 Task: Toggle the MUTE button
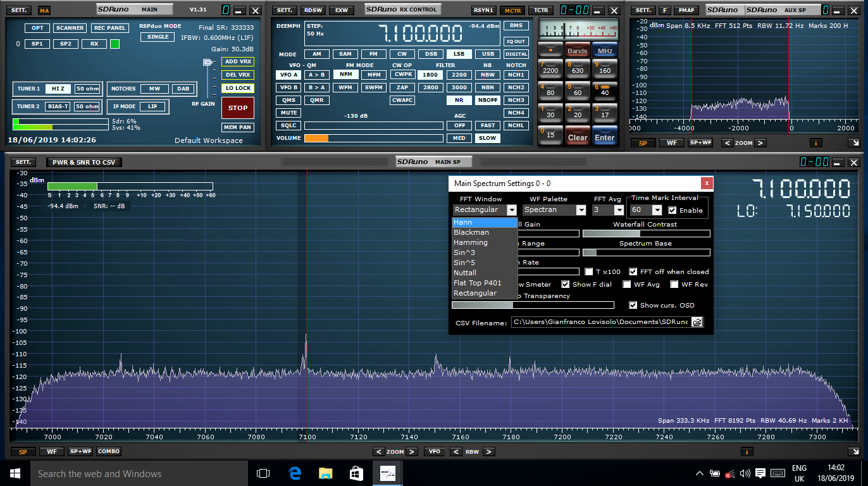point(288,113)
